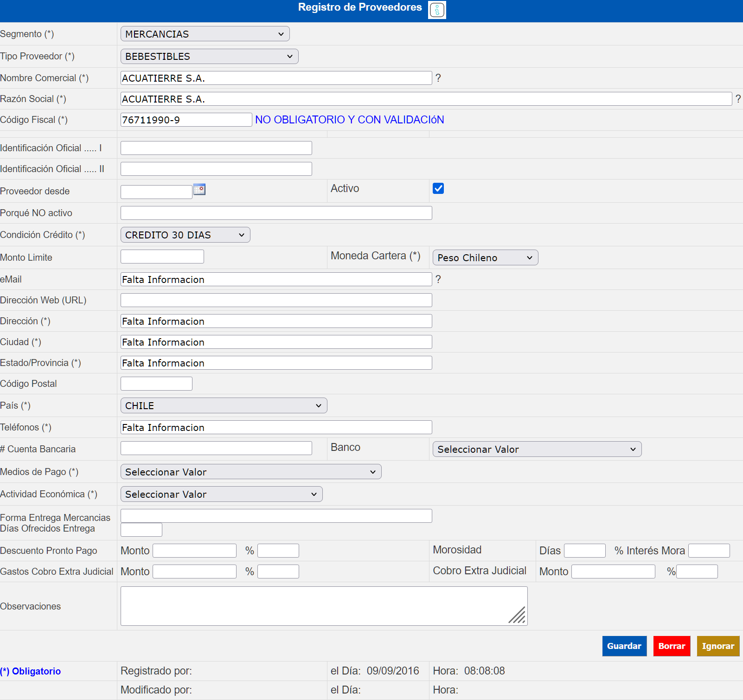Click the Monto Limite input field
This screenshot has width=743, height=700.
coord(162,257)
